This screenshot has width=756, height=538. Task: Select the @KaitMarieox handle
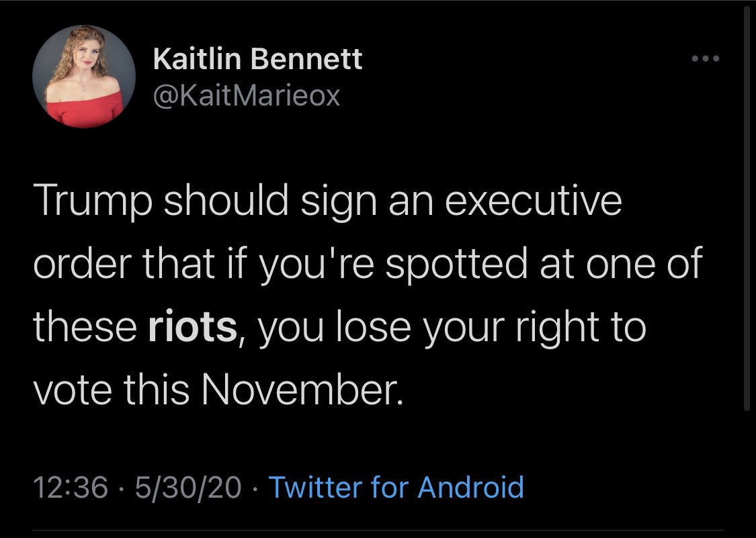pyautogui.click(x=247, y=96)
